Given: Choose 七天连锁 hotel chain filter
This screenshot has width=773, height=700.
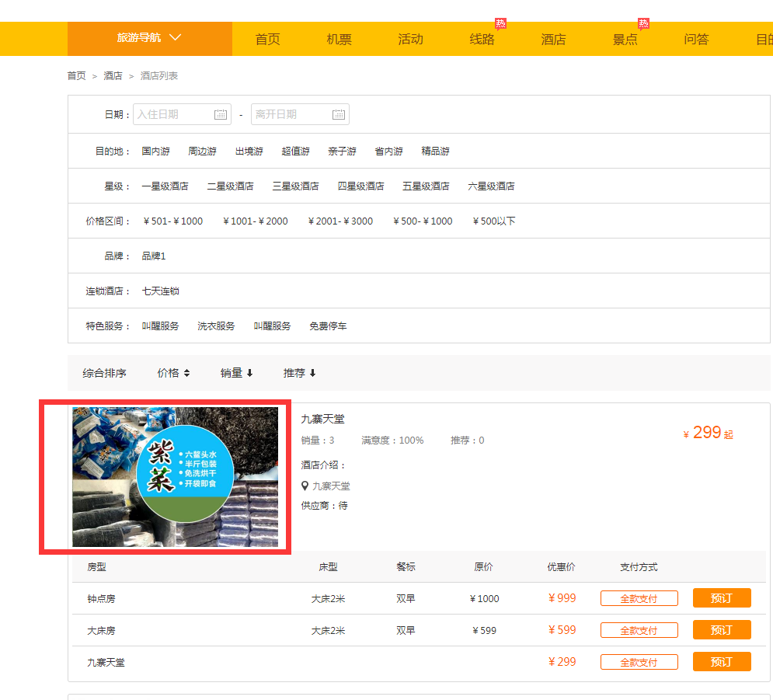Looking at the screenshot, I should (160, 291).
